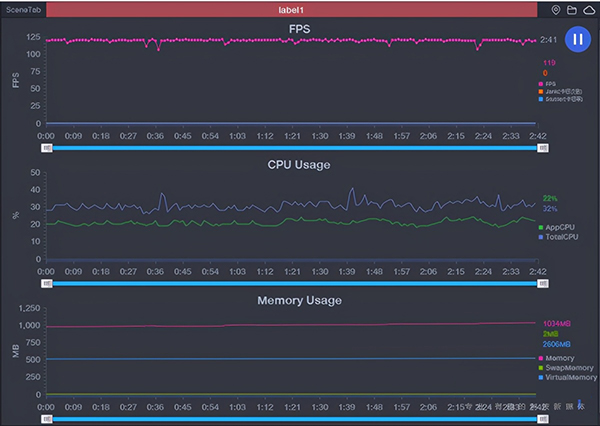Viewport: 600px width, 426px height.
Task: Click CPU Usage chart right range handle
Action: click(543, 283)
